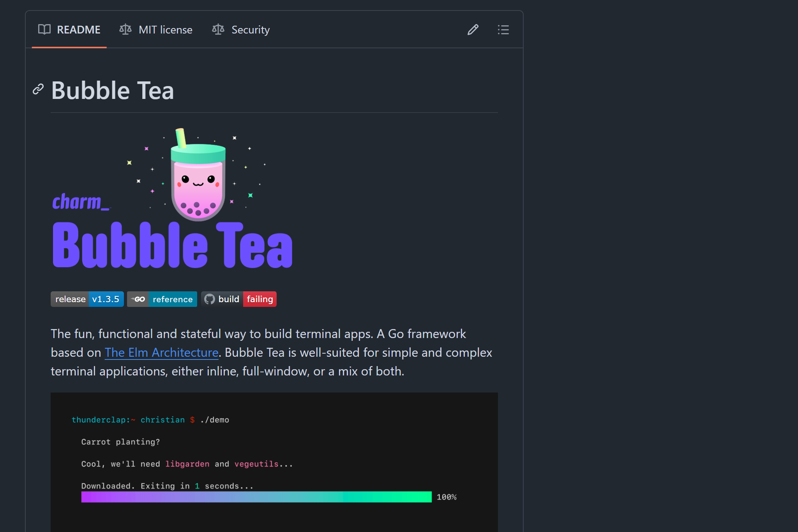The image size is (798, 532).
Task: Click the pencil edit README icon
Action: pos(473,30)
